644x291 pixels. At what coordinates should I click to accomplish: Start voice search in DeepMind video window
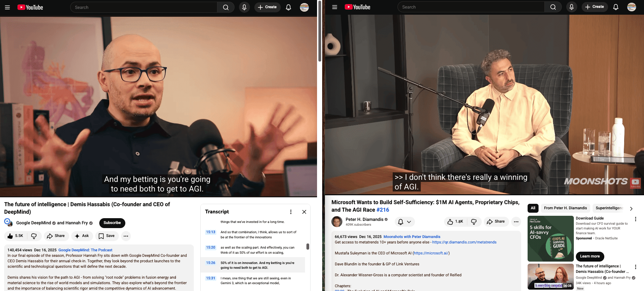[244, 7]
